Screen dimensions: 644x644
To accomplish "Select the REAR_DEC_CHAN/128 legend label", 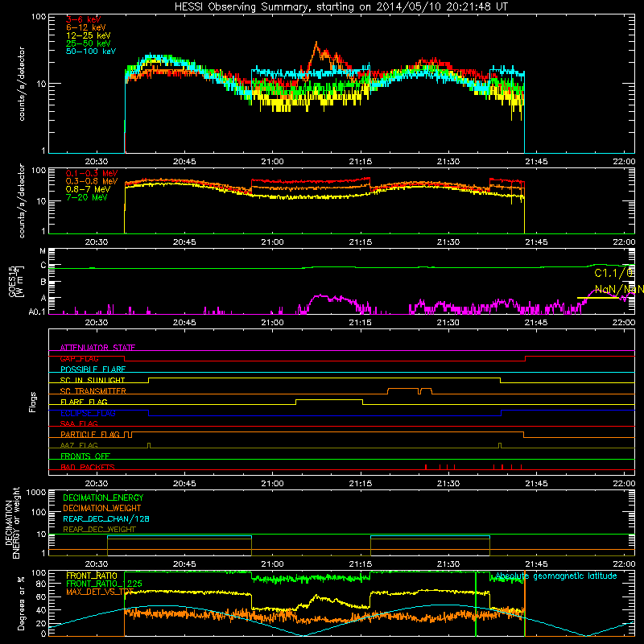I will (x=106, y=519).
